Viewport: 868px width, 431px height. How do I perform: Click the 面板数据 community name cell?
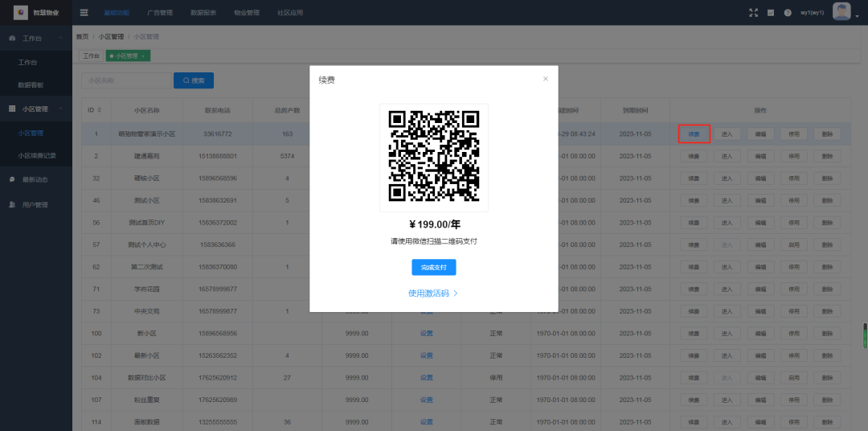point(147,422)
